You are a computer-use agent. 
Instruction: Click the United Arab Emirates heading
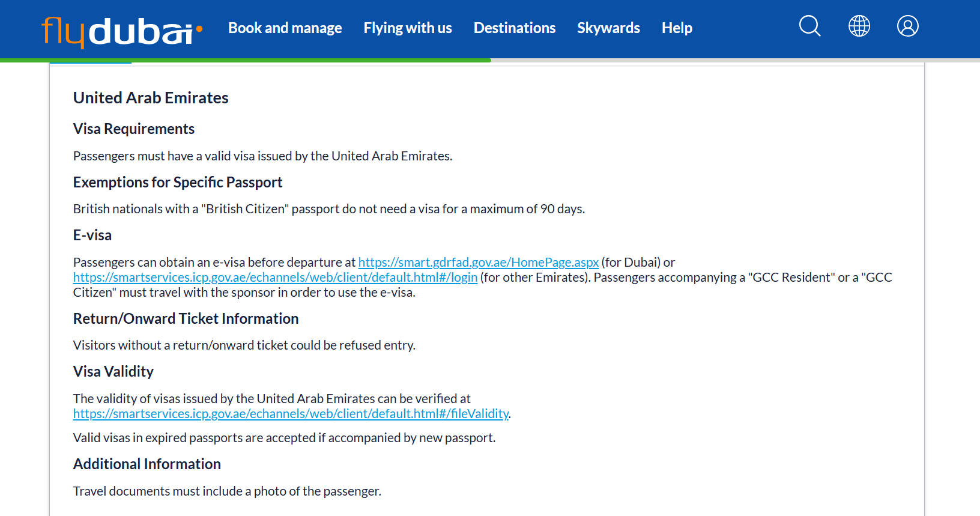click(151, 97)
